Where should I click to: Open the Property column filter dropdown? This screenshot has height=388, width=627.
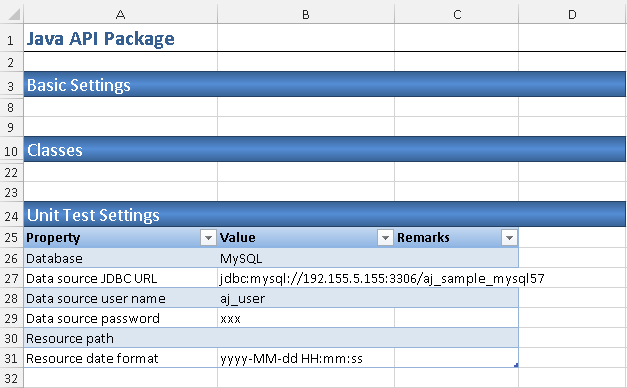pyautogui.click(x=208, y=238)
